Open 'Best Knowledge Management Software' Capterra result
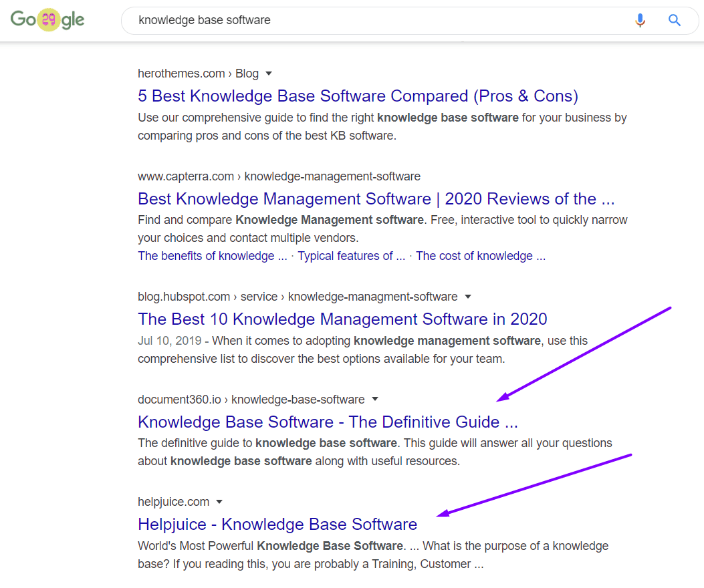This screenshot has width=704, height=588. click(x=376, y=199)
